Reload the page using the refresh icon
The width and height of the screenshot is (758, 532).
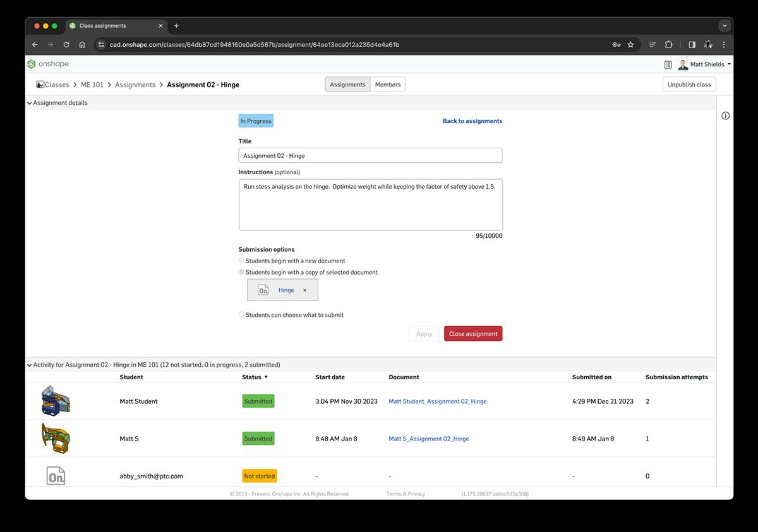click(x=66, y=45)
